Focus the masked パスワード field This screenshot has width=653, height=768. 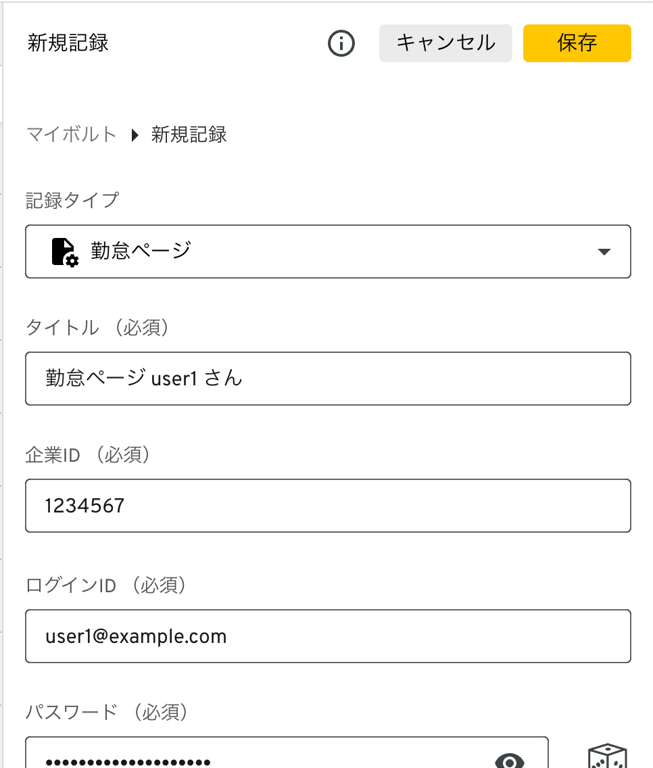(x=260, y=757)
